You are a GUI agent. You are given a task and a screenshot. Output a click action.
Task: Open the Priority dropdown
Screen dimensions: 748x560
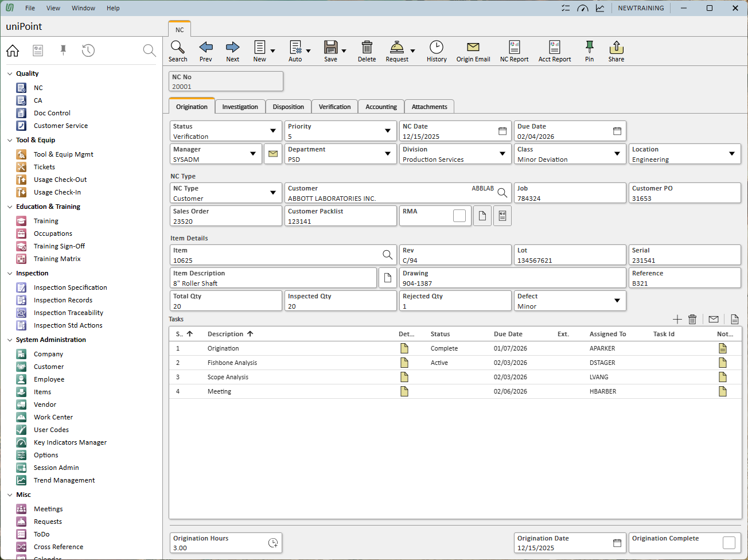click(388, 131)
